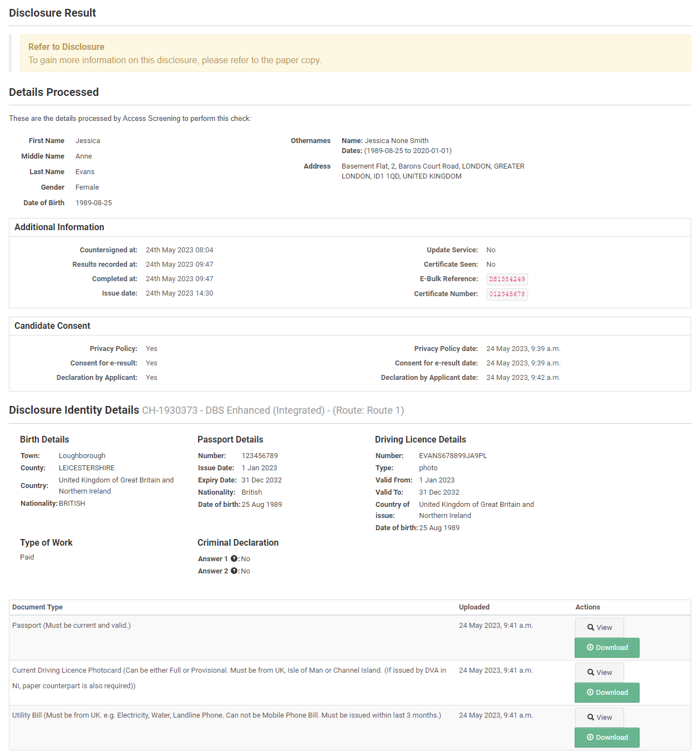Click the Uploaded column header
Viewport: 700px width, 752px height.
pos(474,607)
